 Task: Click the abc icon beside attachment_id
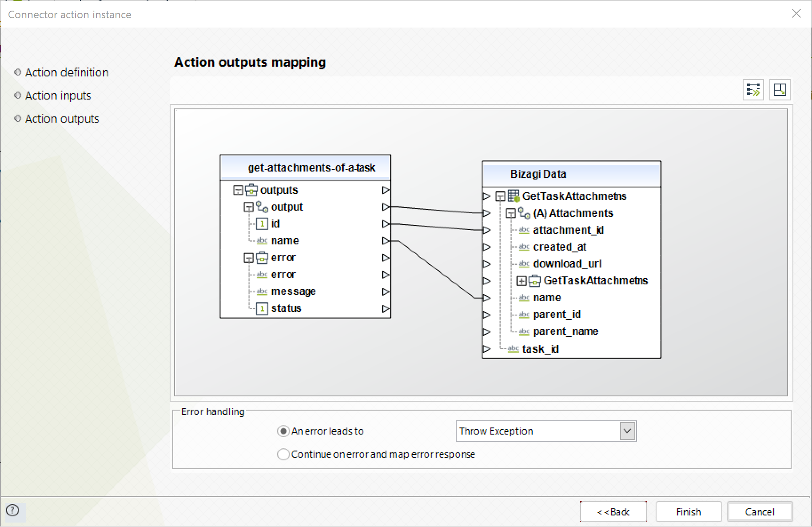point(524,230)
